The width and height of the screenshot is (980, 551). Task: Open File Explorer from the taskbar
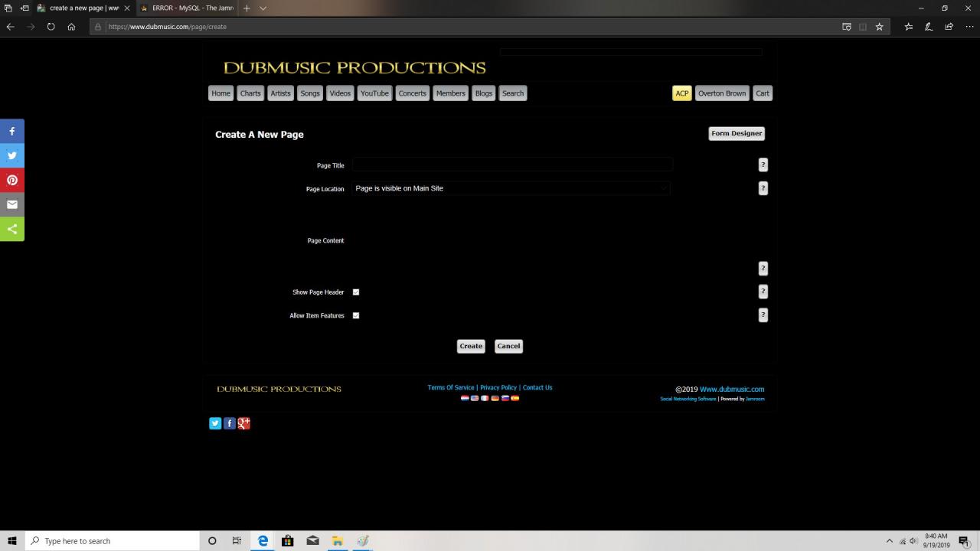pos(337,541)
